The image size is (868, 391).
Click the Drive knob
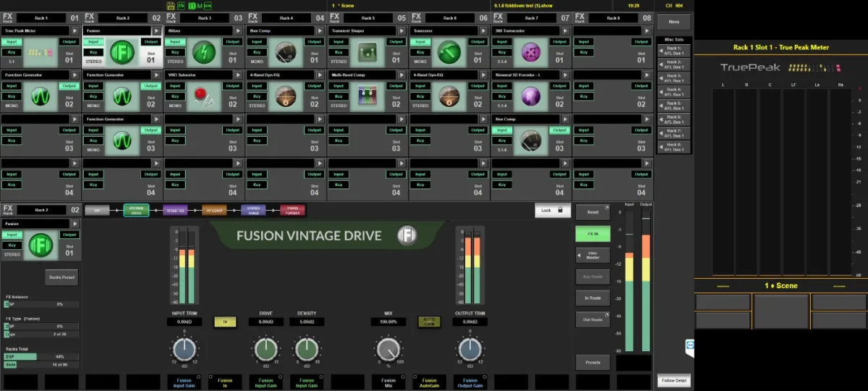265,350
